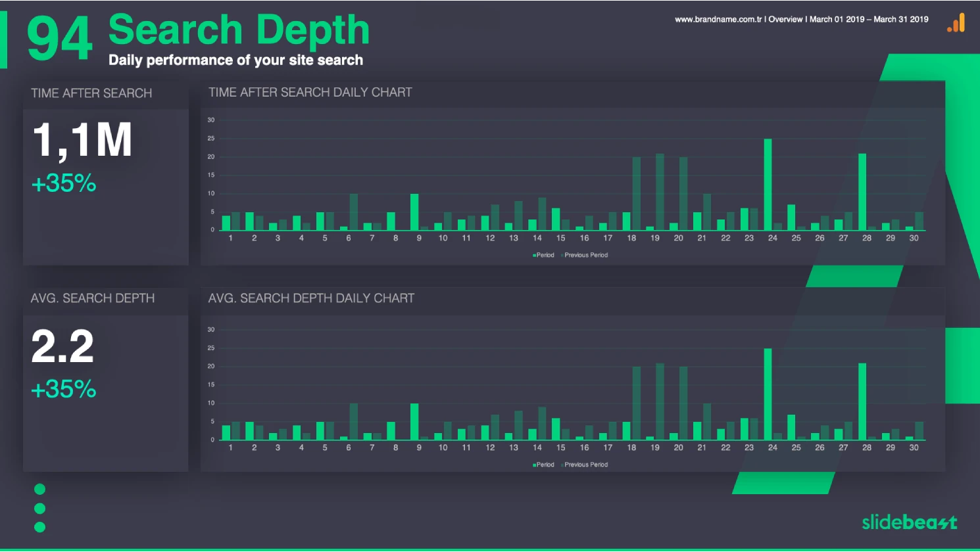Click day 28 bright bar in Time After Search chart
980x552 pixels.
[862, 192]
